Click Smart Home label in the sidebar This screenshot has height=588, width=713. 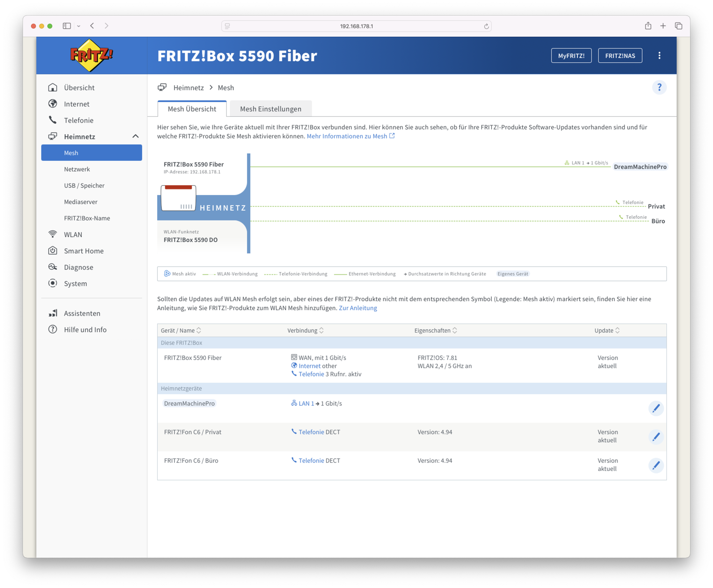pyautogui.click(x=84, y=251)
